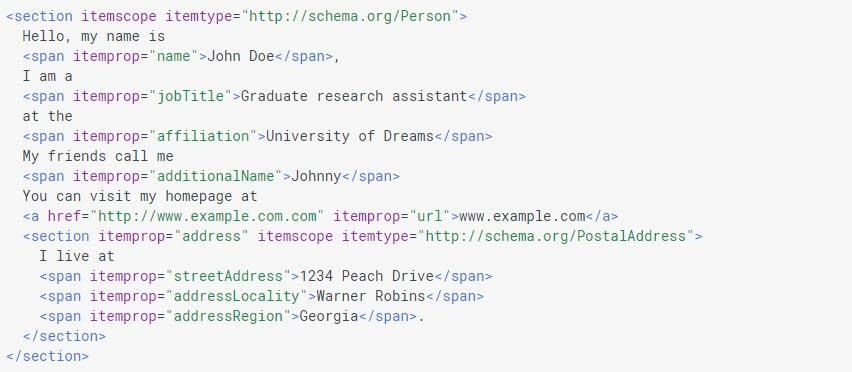Click 'University of Dreams' text

[350, 136]
